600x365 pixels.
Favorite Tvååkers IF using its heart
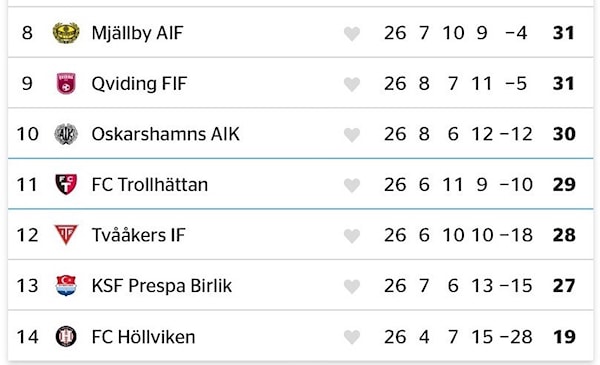coord(352,236)
